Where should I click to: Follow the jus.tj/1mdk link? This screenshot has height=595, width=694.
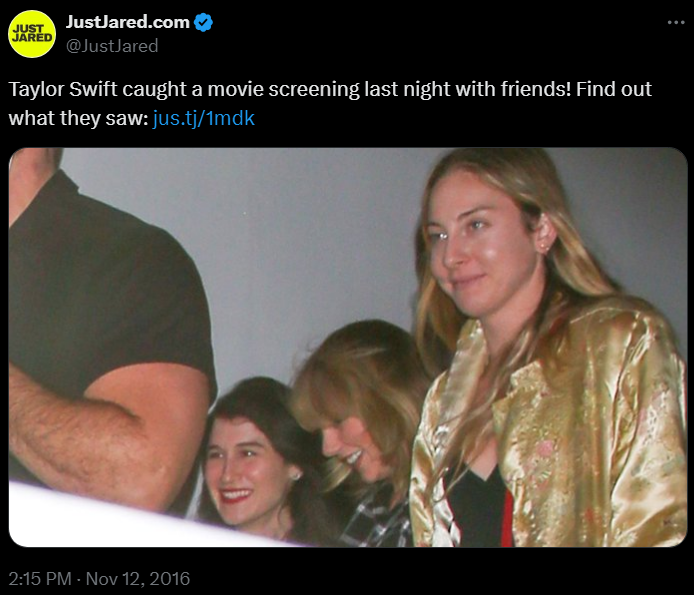tap(204, 118)
